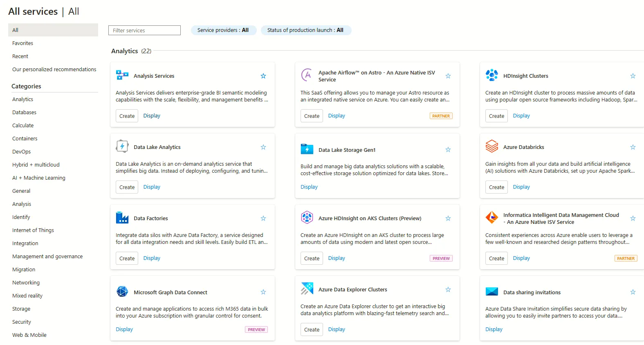Click the Data Lake Storage Gen1 icon

(307, 149)
